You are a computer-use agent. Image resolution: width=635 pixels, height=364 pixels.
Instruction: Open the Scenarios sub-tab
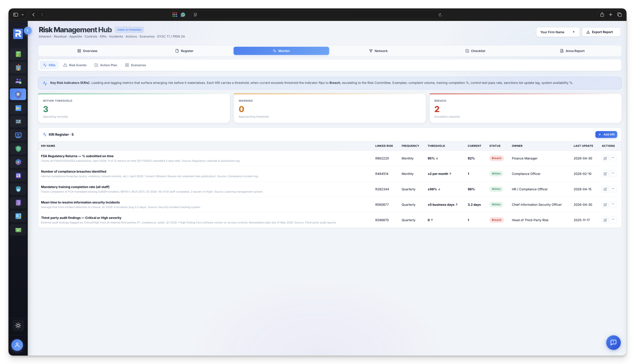[x=136, y=65]
